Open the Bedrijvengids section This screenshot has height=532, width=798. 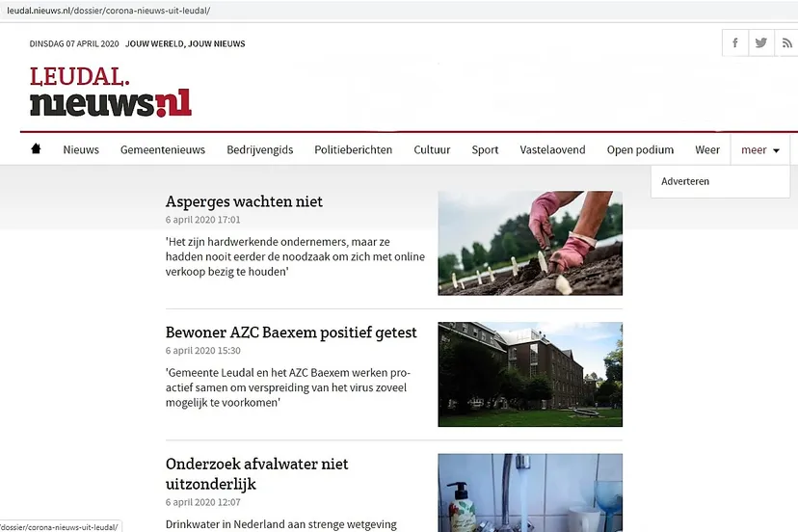point(260,150)
